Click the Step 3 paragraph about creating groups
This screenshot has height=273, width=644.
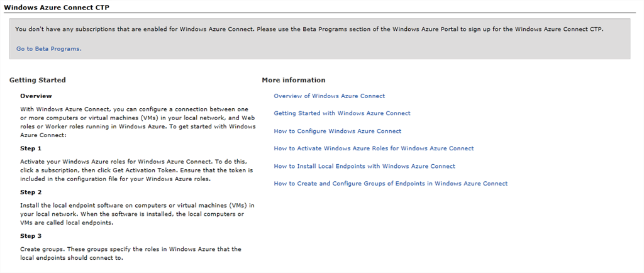(130, 253)
